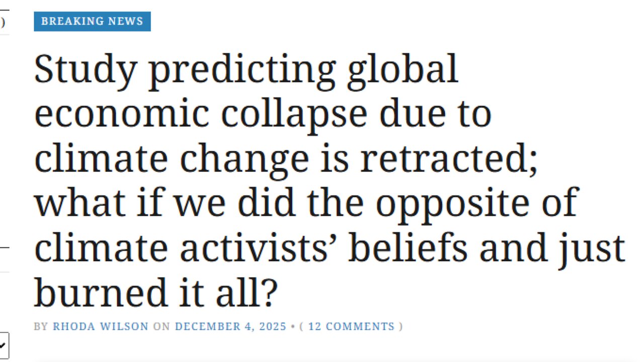Click the bullet separator after the date
Viewport: 644px width, 362px height.
tap(292, 326)
